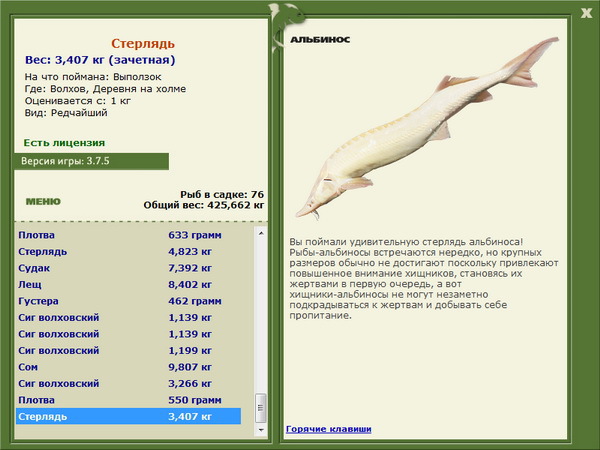
Task: Click the fish list scrollbar thumb
Action: (x=261, y=408)
